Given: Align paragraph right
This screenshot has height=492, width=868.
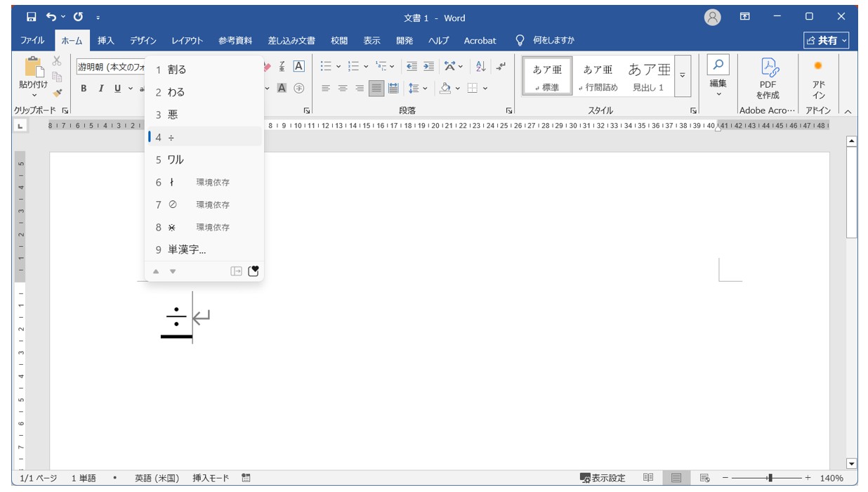Looking at the screenshot, I should (360, 88).
